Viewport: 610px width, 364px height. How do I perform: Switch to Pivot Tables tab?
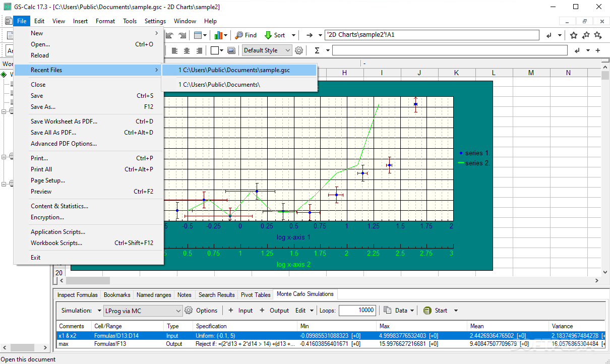255,295
